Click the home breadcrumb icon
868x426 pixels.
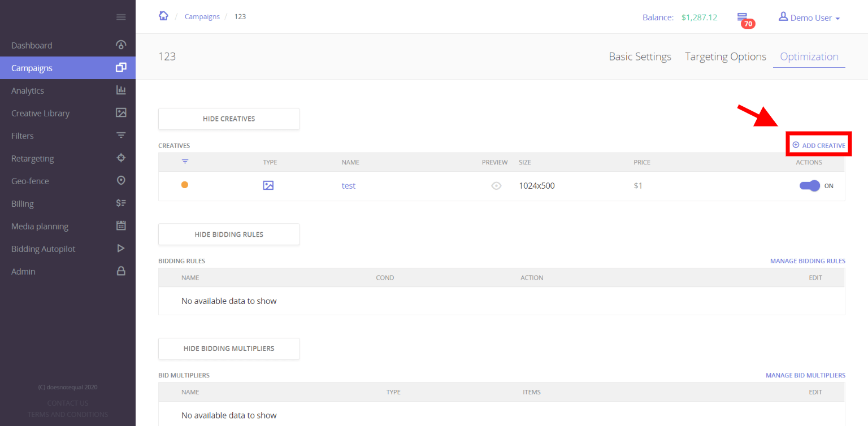[x=163, y=16]
